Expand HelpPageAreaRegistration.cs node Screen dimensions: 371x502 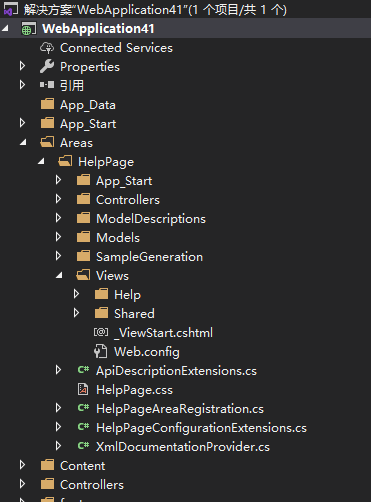[58, 408]
